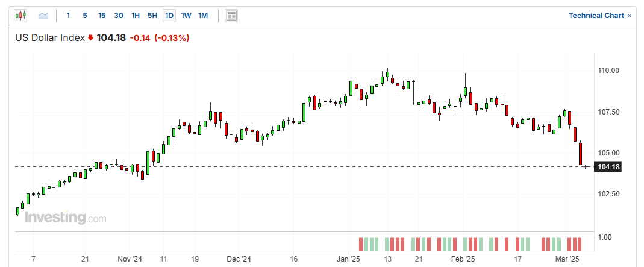Click the last red candlestick near 104.18
Viewport: 644px width, 267px height.
pyautogui.click(x=581, y=154)
